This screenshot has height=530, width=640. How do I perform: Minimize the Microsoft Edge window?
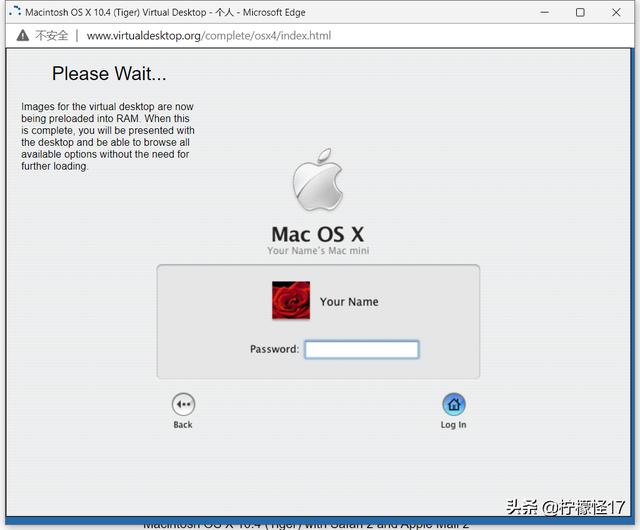[544, 12]
